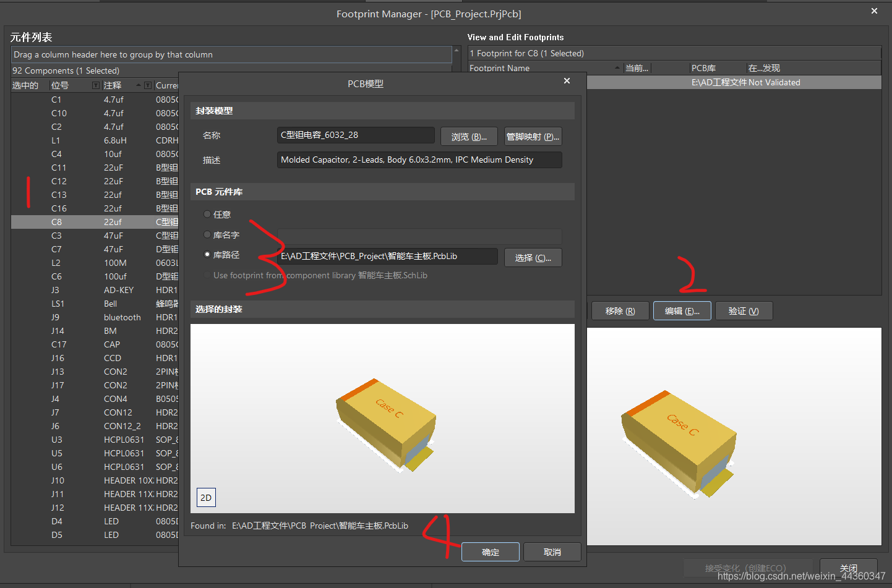892x588 pixels.
Task: Open 管脚映射 (P)... pin mapping
Action: point(533,137)
